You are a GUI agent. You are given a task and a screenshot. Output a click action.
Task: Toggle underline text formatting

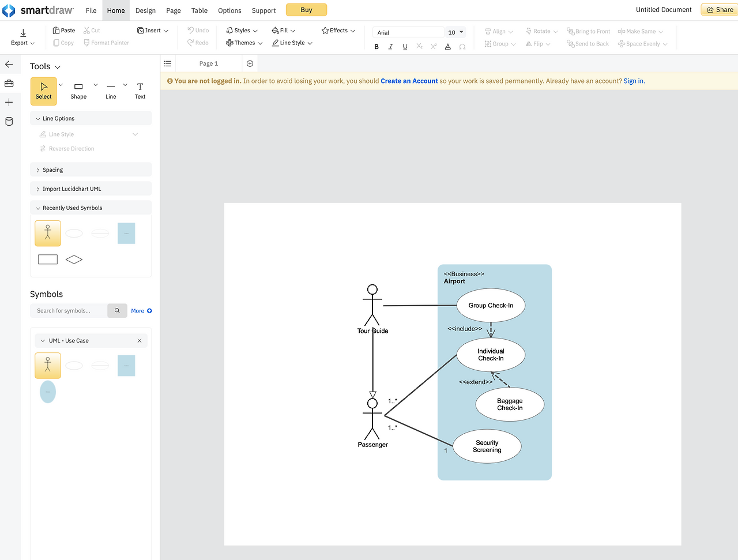point(405,47)
